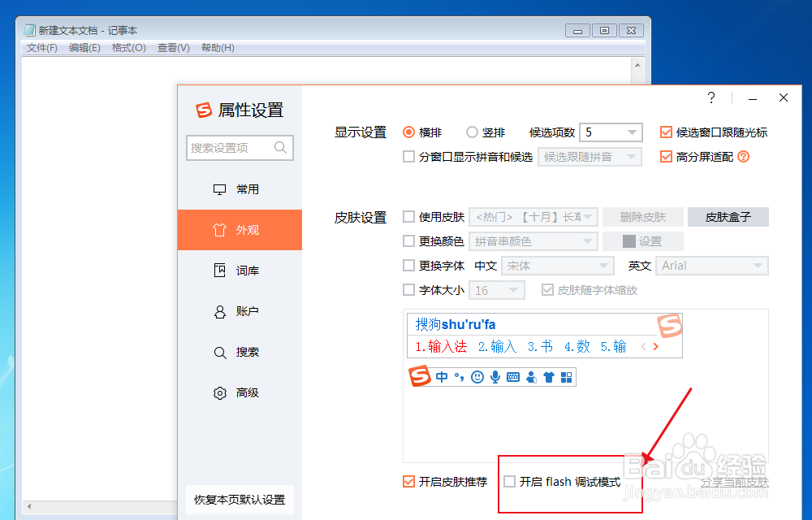Viewport: 812px width, 520px height.
Task: Select the 横排 radio button
Action: click(x=408, y=132)
